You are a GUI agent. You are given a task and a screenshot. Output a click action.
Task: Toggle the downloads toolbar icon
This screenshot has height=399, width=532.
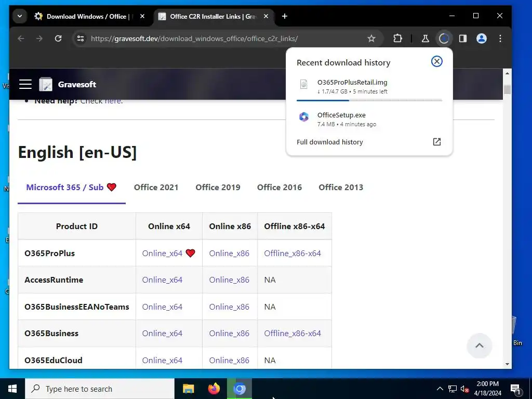point(444,38)
